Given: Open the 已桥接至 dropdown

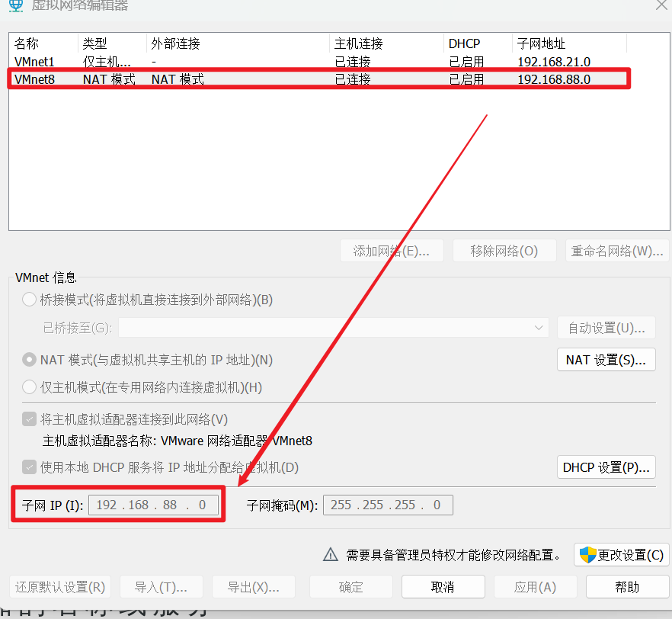Looking at the screenshot, I should point(334,328).
